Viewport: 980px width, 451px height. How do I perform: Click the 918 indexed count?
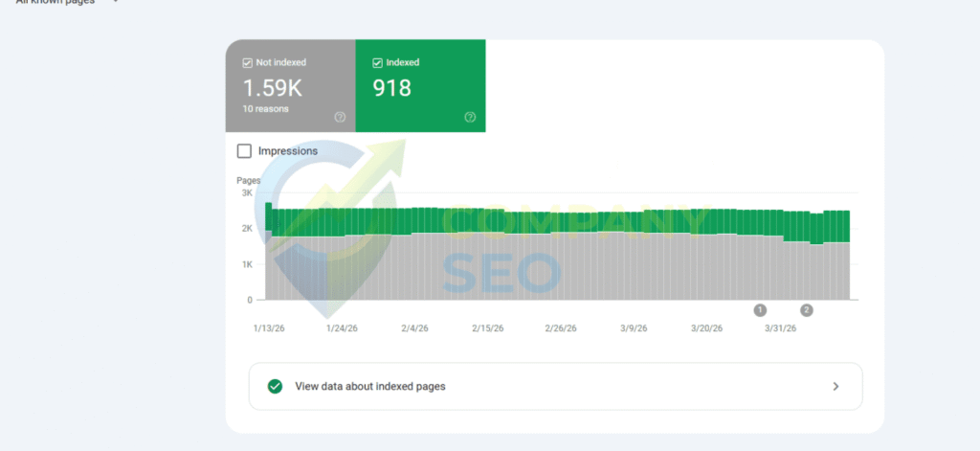392,88
